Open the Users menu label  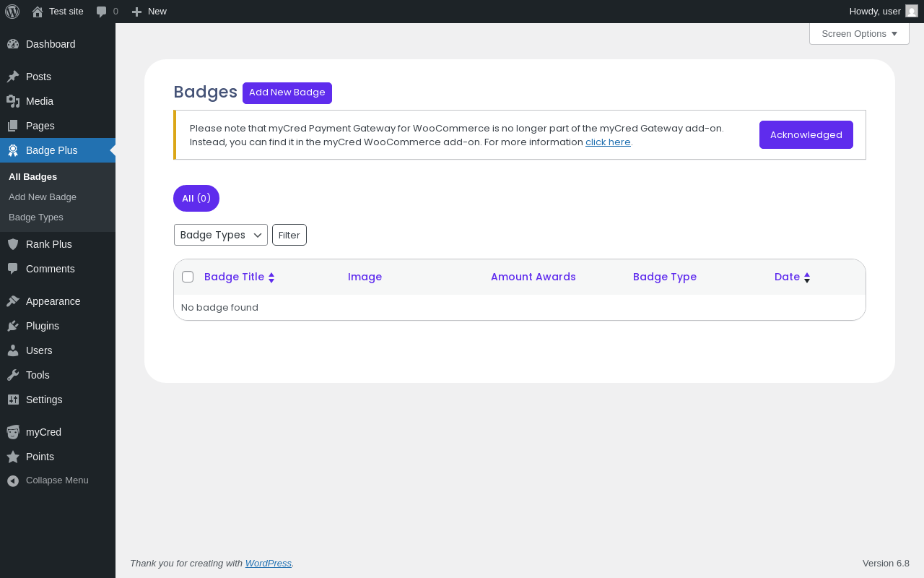(x=39, y=350)
